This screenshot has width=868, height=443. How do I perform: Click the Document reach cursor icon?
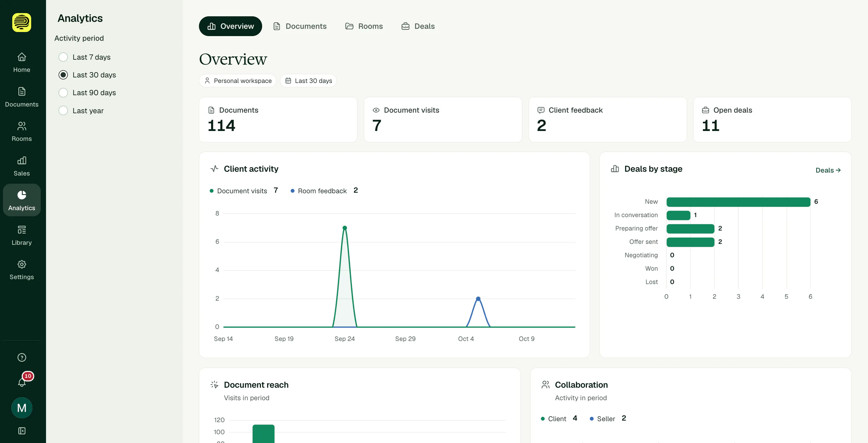(x=215, y=384)
